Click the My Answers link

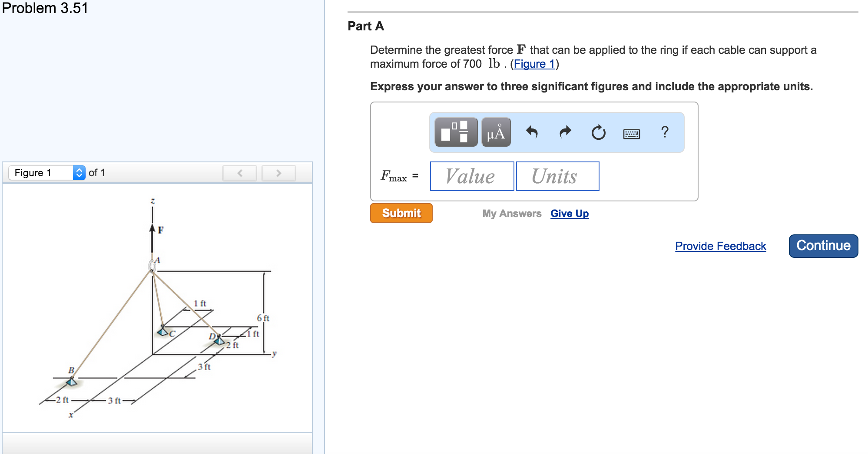point(512,214)
